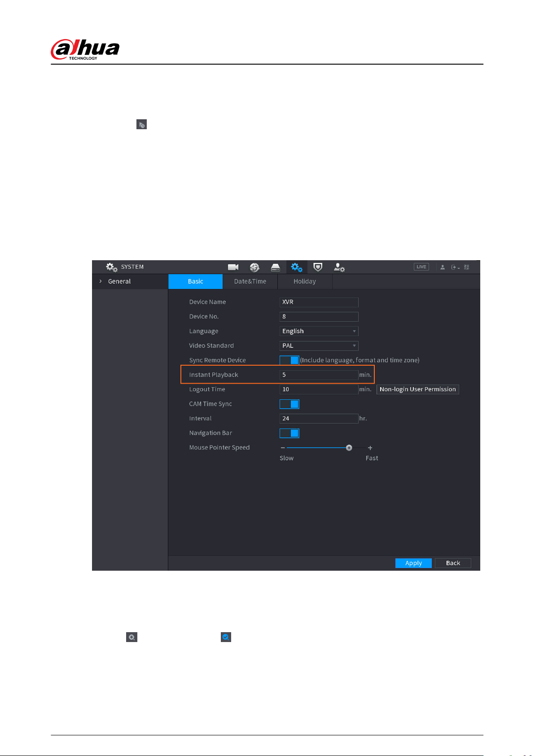Screen dimensions: 535x756
Task: Open the Language dropdown
Action: pos(319,331)
